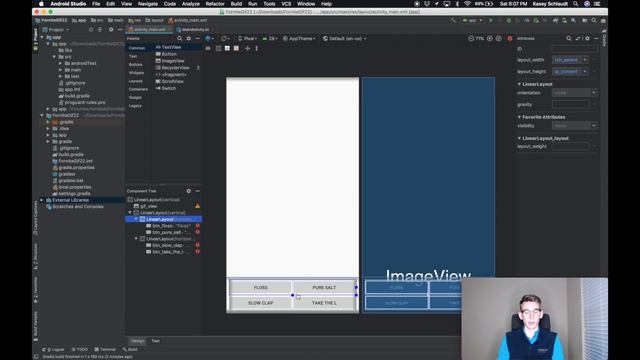Click the scroll-from-source target icon in Project panel
The height and width of the screenshot is (360, 640).
91,30
